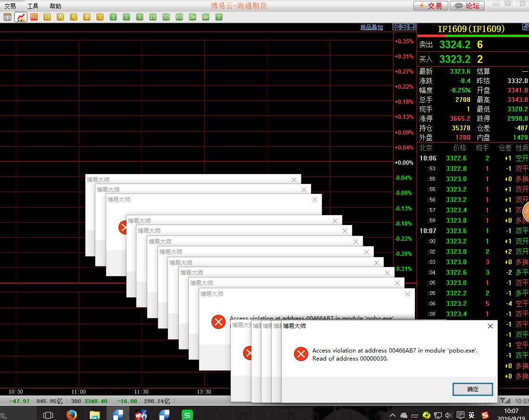Close the front 博易大师 error dialog
This screenshot has width=529, height=420.
[490, 326]
